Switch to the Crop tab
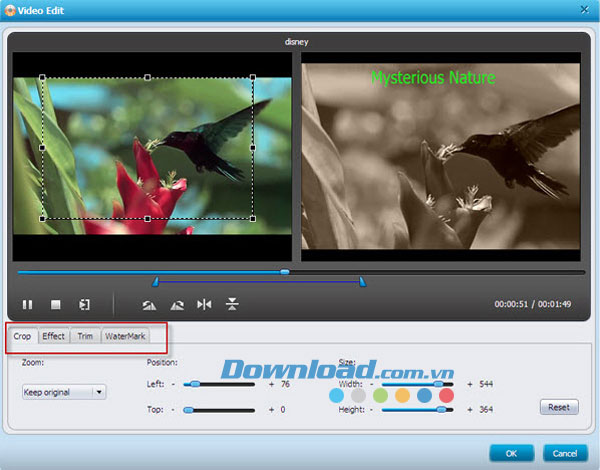Screen dimensions: 600x470 22,336
